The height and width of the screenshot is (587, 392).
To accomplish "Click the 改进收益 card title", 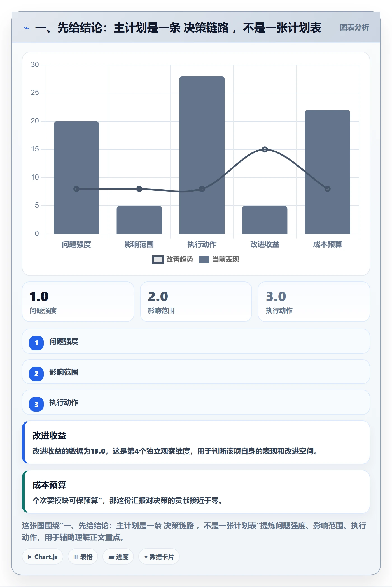I will (x=49, y=436).
